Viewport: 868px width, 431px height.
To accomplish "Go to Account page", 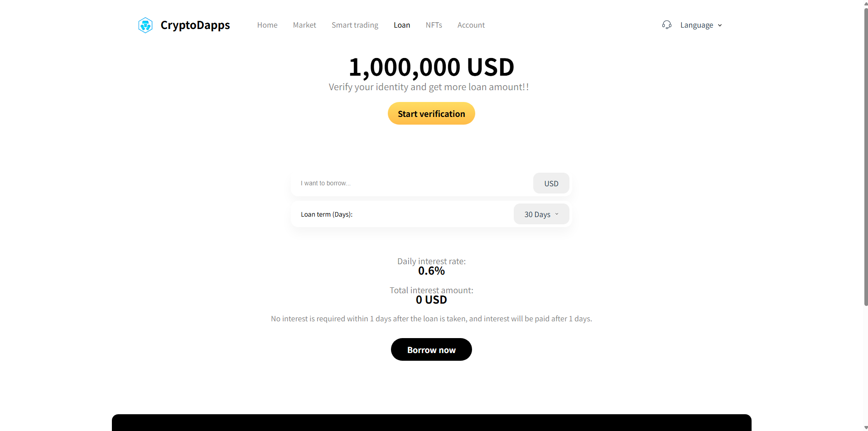I will click(471, 25).
